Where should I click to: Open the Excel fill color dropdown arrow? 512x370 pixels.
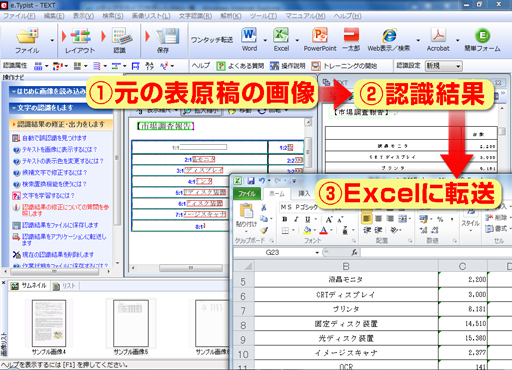coord(315,230)
